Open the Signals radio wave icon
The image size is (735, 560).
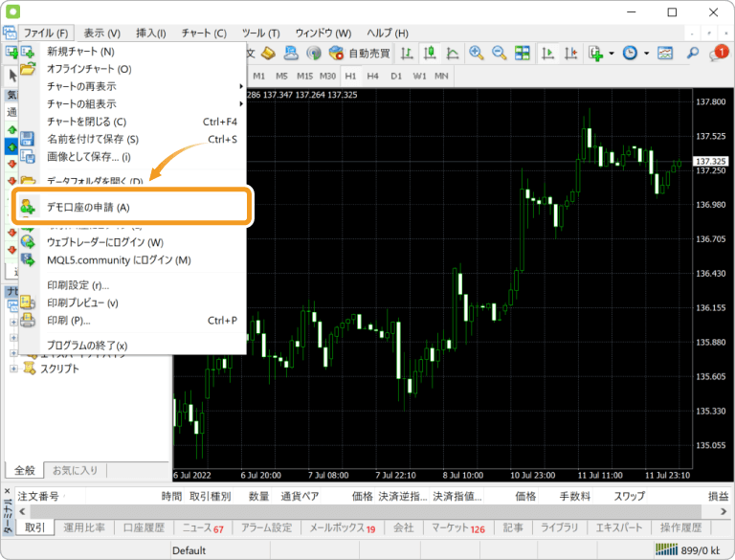(x=314, y=53)
